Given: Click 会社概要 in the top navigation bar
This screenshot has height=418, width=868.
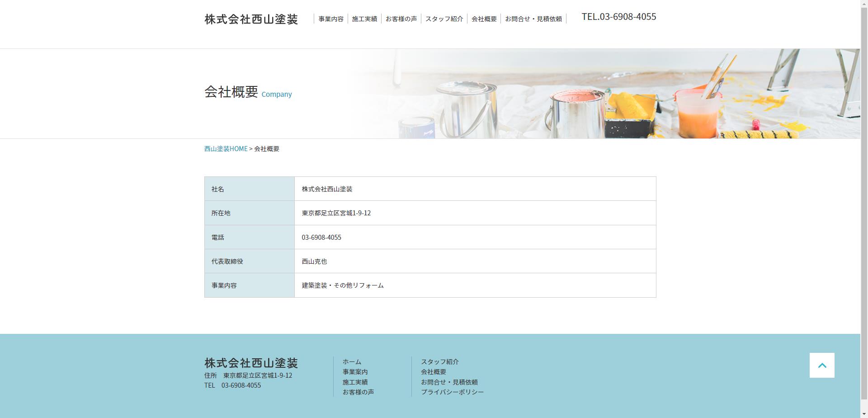Looking at the screenshot, I should (x=484, y=19).
